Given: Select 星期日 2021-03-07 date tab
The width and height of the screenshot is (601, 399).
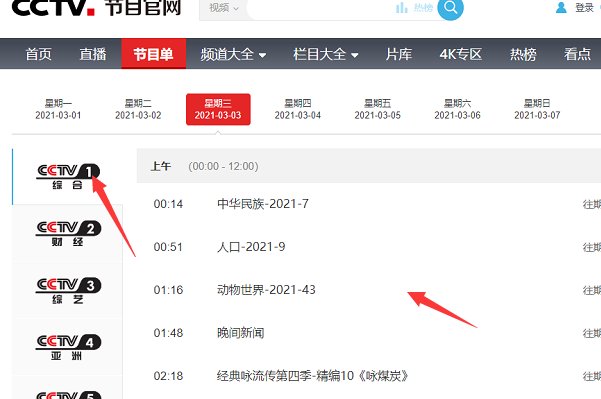Looking at the screenshot, I should pyautogui.click(x=537, y=109).
